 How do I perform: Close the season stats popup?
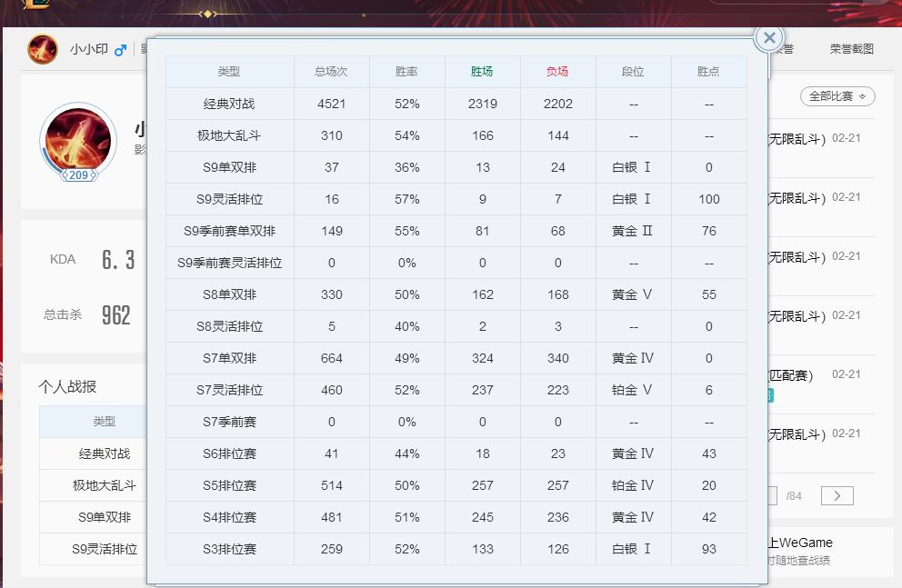(769, 38)
